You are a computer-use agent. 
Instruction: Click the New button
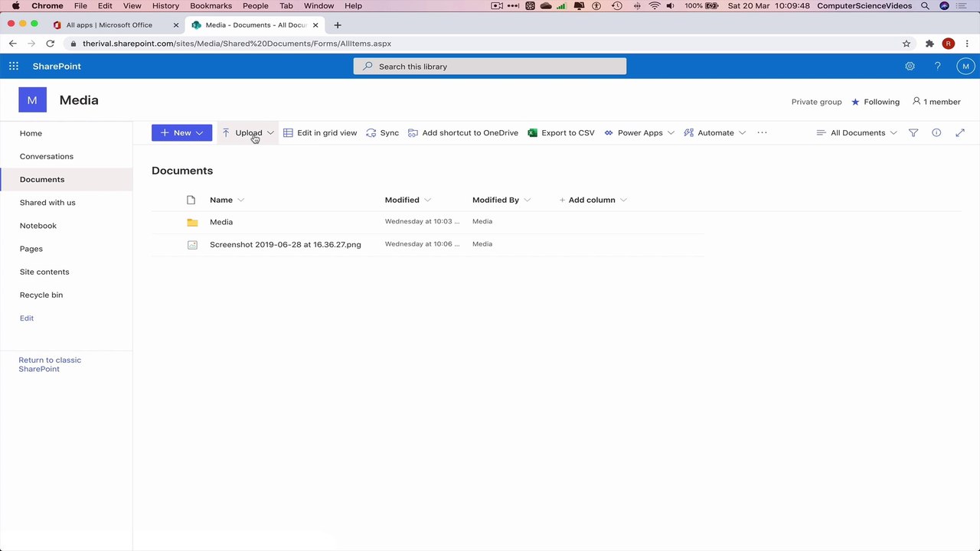pyautogui.click(x=181, y=133)
